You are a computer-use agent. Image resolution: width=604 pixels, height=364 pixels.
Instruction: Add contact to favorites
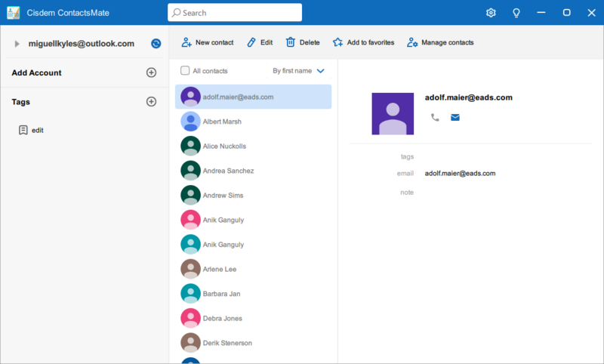(x=363, y=42)
